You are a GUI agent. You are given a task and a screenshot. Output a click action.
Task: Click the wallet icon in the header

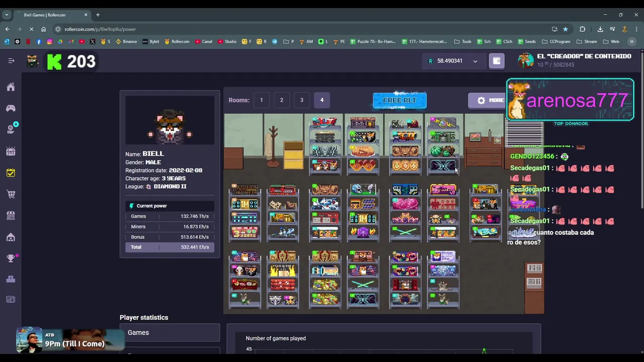click(x=497, y=61)
